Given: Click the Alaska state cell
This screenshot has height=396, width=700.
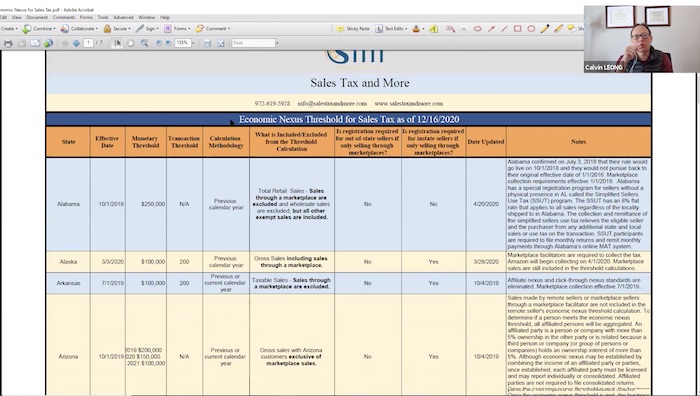Looking at the screenshot, I should (x=68, y=262).
